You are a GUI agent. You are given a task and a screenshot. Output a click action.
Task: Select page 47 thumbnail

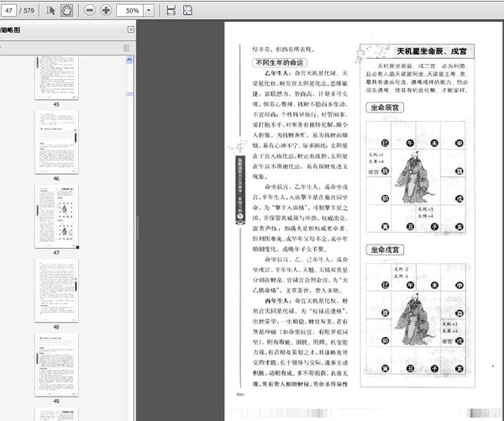56,216
